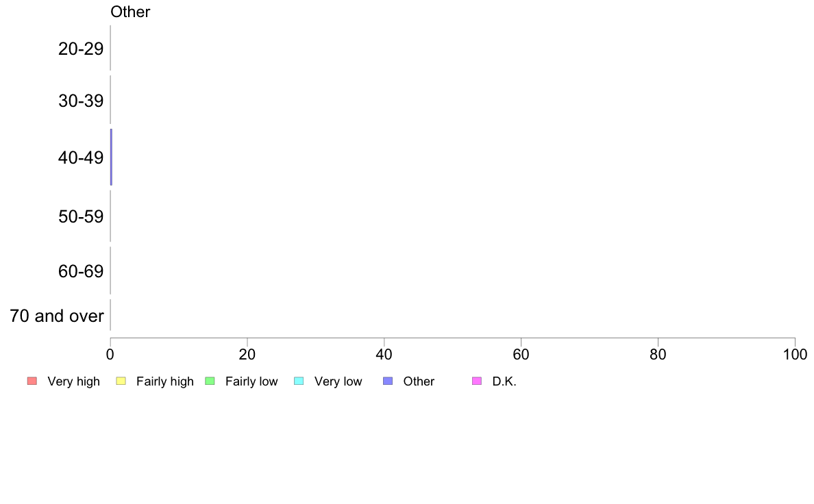The image size is (814, 504).
Task: Select the Very low legend label
Action: (x=338, y=381)
